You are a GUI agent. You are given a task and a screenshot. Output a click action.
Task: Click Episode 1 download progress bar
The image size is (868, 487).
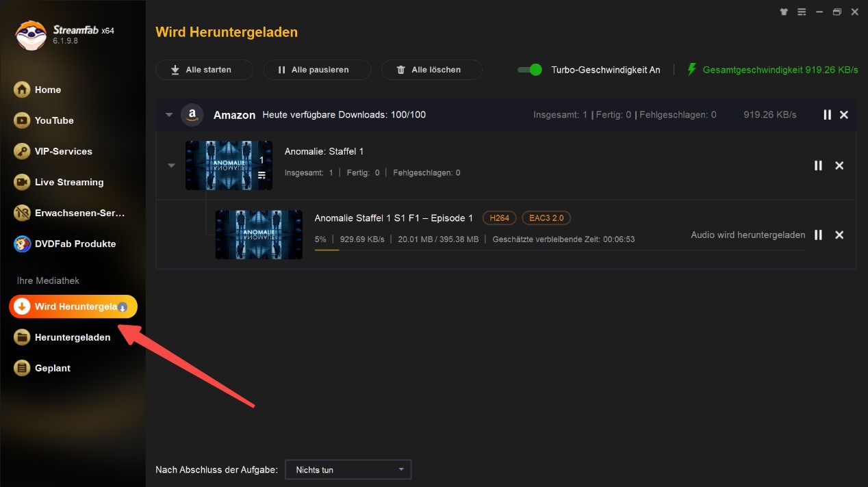pyautogui.click(x=559, y=250)
